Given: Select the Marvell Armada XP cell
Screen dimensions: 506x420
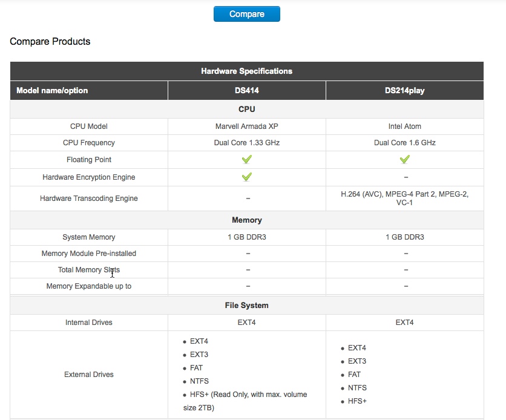Looking at the screenshot, I should [246, 126].
